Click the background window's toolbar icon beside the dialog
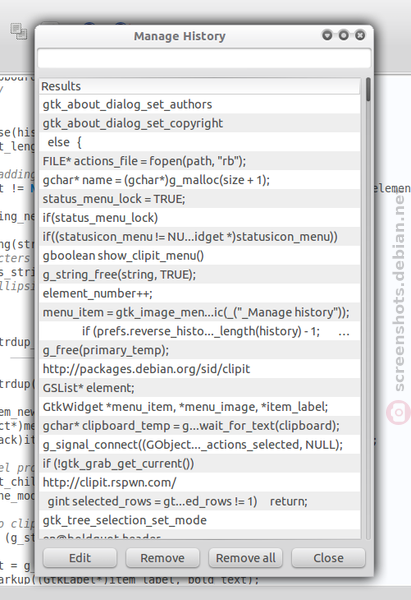411x600 pixels. [18, 31]
